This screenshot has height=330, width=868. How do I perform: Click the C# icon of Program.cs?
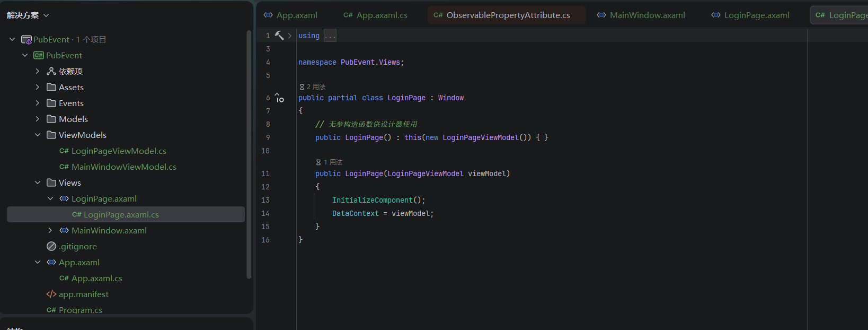coord(51,310)
